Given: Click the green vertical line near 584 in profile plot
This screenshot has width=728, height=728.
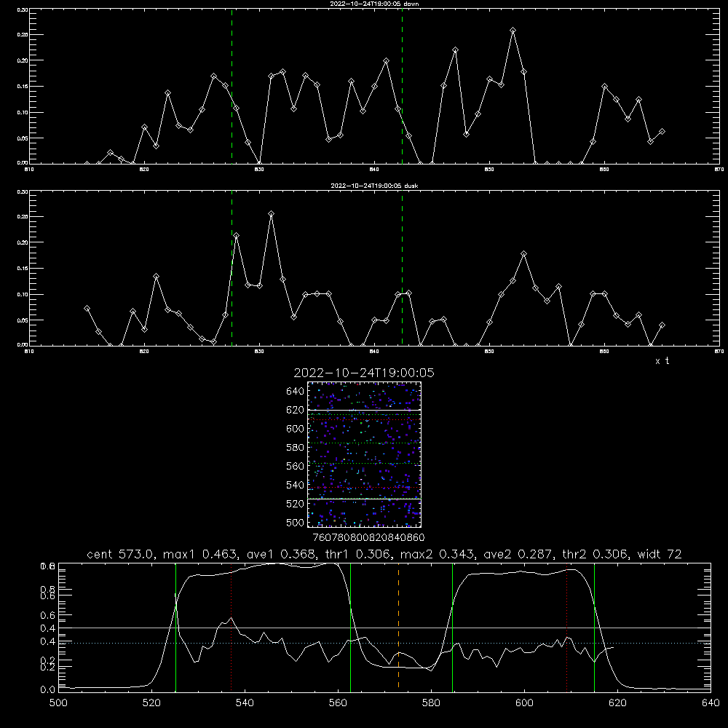Looking at the screenshot, I should coord(452,626).
